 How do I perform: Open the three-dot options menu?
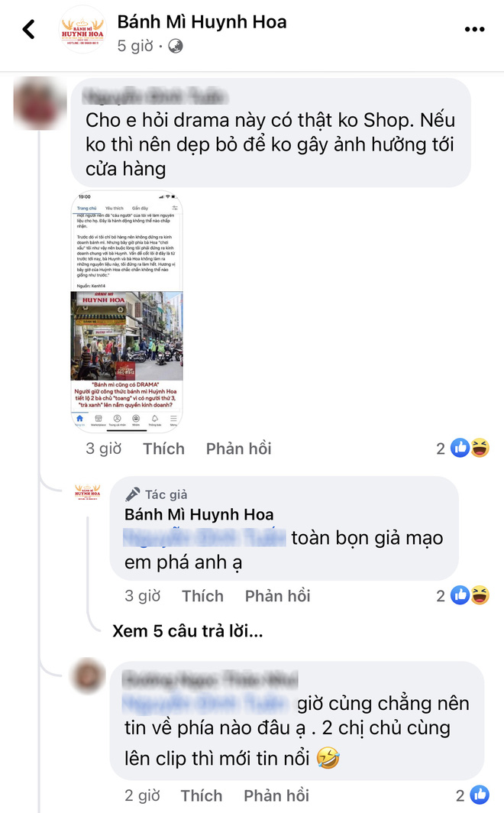(x=474, y=30)
